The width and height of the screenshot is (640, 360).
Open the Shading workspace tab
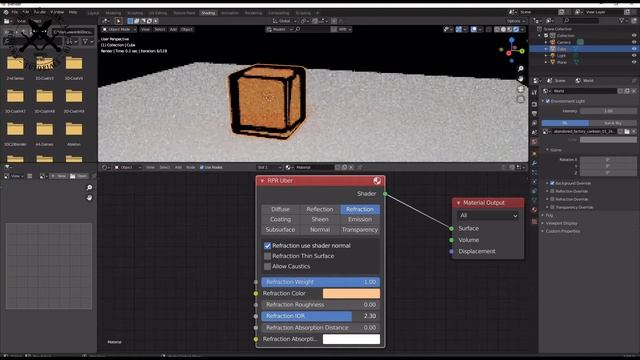(x=208, y=13)
